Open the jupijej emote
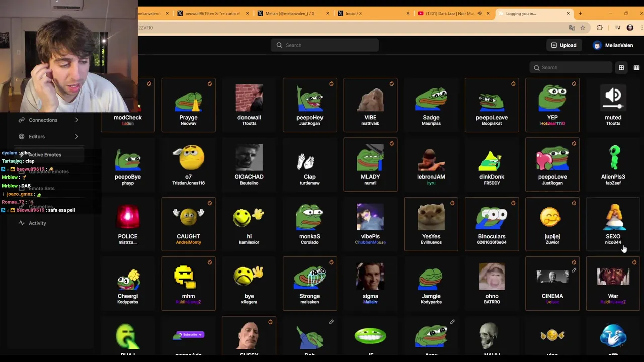The width and height of the screenshot is (644, 362). (552, 224)
